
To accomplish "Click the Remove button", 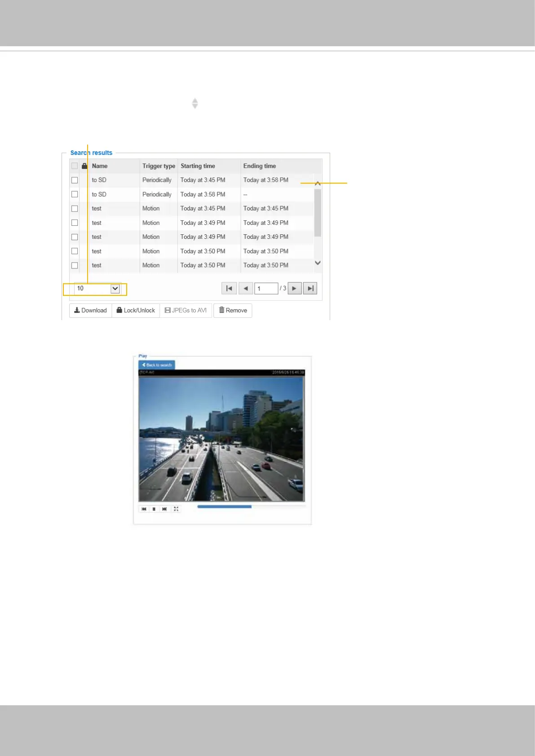I will [233, 310].
